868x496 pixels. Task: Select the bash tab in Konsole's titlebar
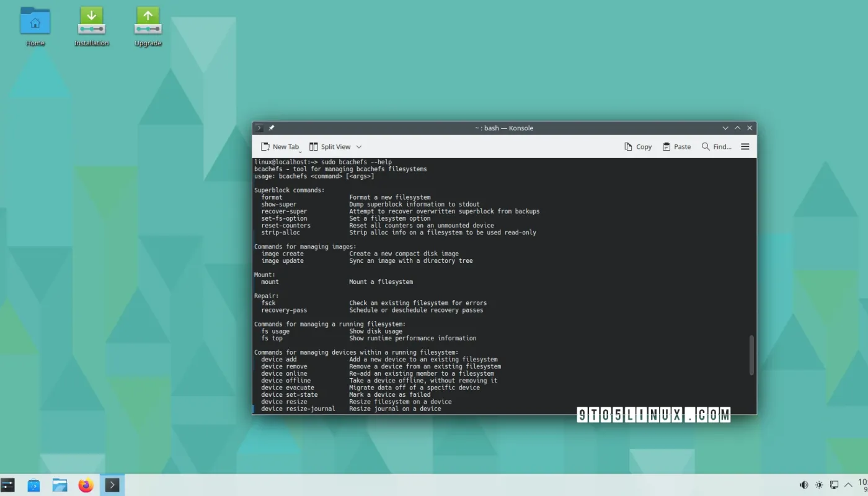click(503, 128)
